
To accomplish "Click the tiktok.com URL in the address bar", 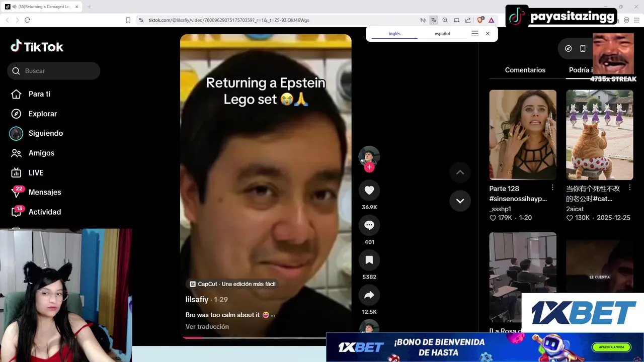I will tap(228, 20).
